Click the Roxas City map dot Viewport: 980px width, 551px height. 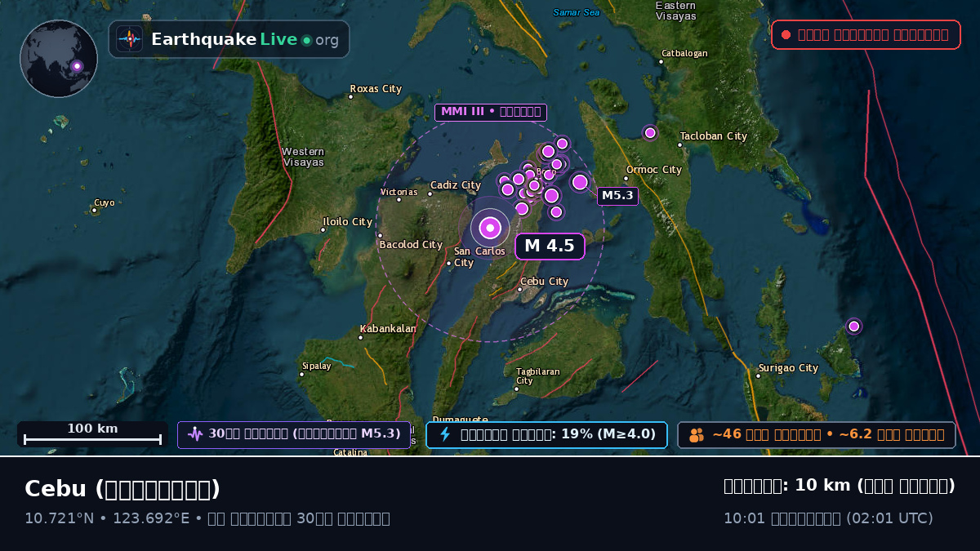pyautogui.click(x=351, y=97)
